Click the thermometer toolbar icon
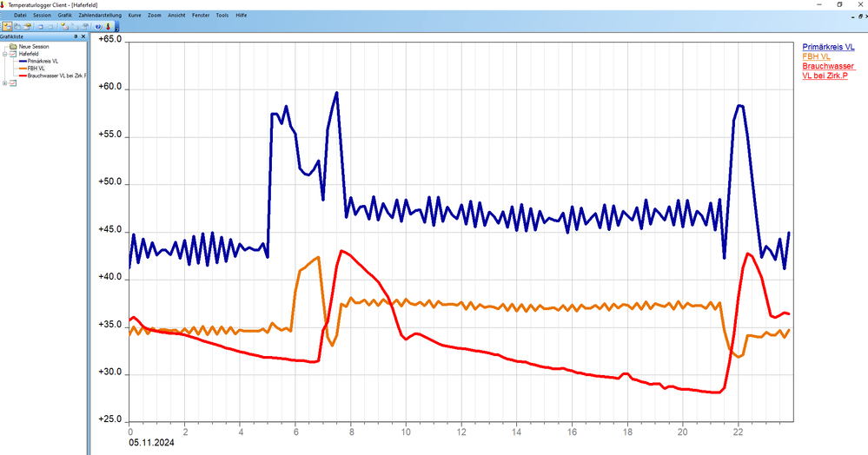 tap(108, 26)
